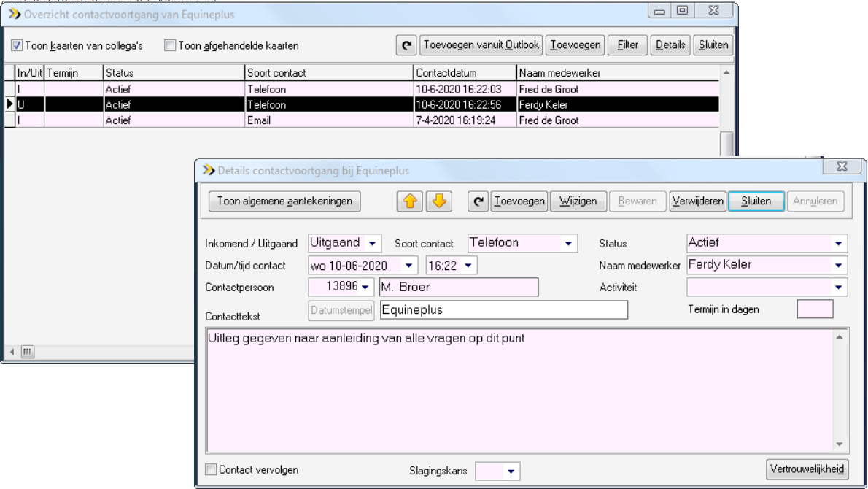Open the Inkomend / Uitgaand dropdown

tap(373, 243)
